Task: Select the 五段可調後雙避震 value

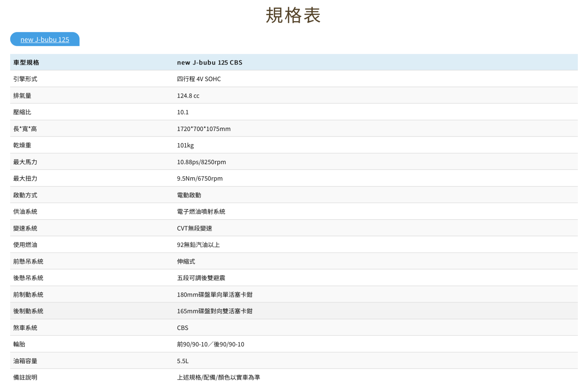Action: [201, 278]
